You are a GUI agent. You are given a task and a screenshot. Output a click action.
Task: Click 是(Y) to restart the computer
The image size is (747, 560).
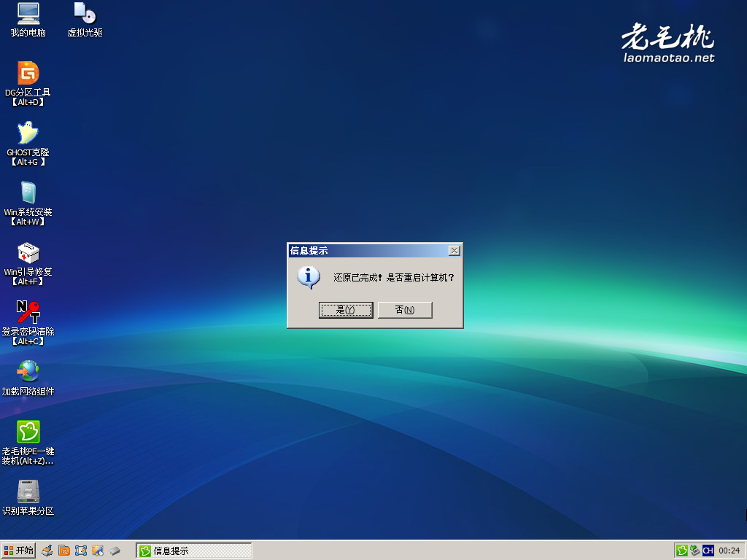[x=346, y=310]
